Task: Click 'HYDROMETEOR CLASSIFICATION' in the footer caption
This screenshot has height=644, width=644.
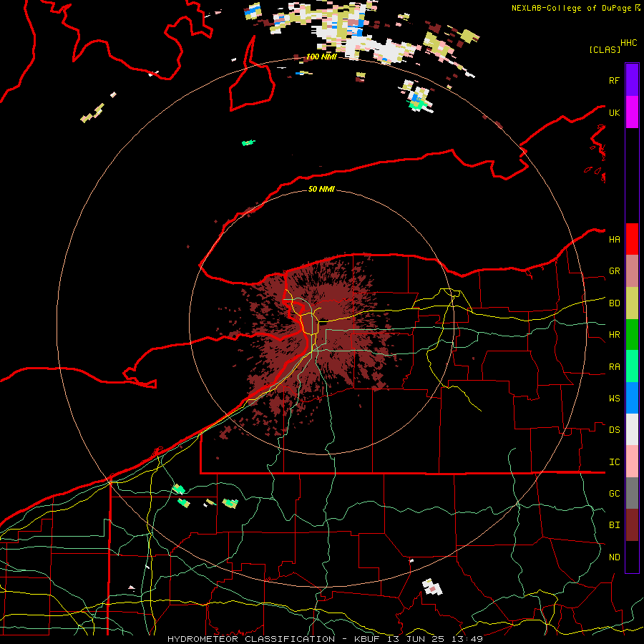Action: click(x=251, y=639)
